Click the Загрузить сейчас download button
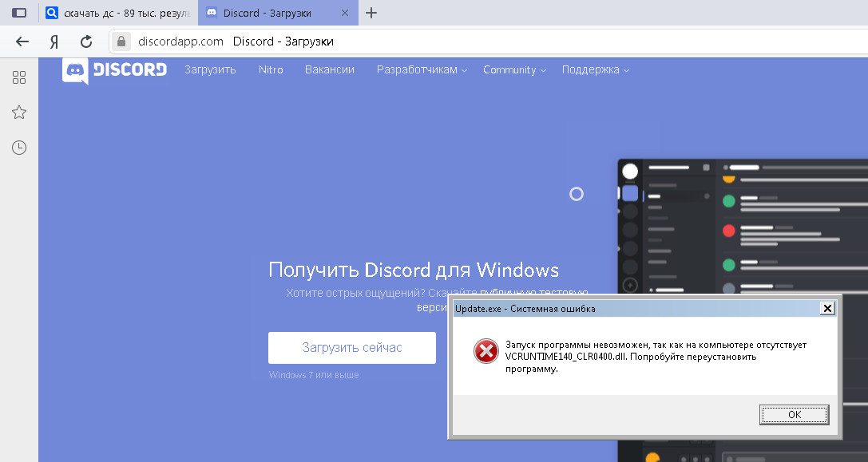 (x=352, y=347)
